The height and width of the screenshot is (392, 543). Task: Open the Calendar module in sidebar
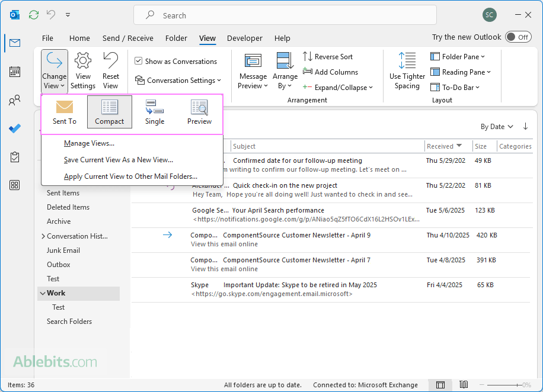[x=15, y=72]
